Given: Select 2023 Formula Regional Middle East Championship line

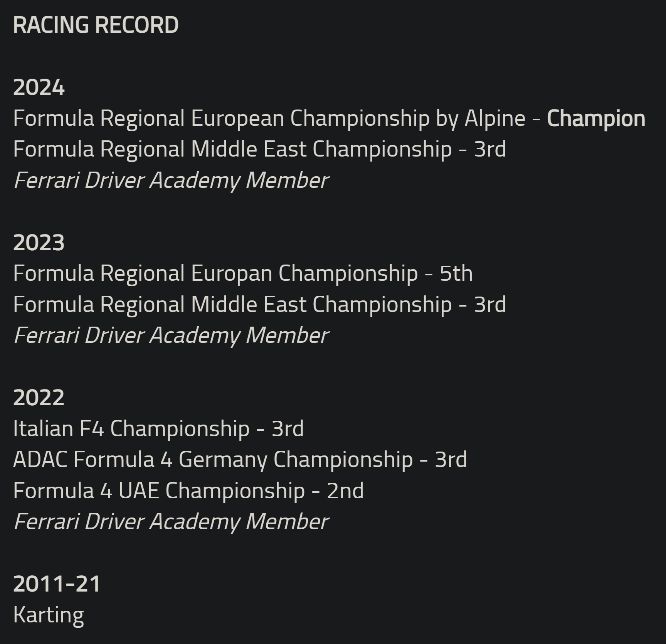Looking at the screenshot, I should 259,305.
